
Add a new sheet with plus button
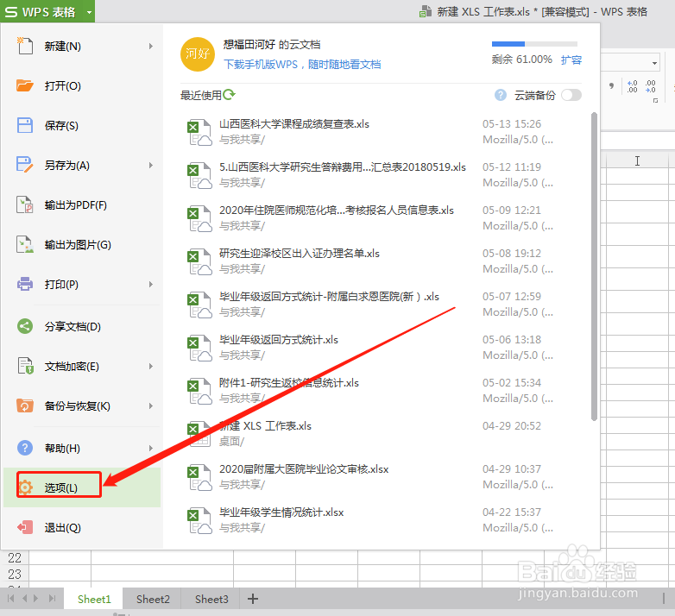pos(253,599)
